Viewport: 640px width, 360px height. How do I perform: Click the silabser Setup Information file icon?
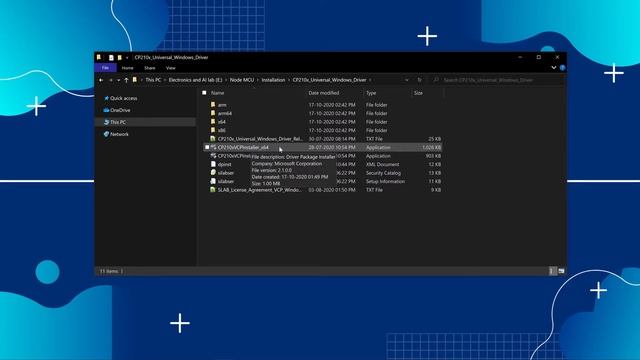click(x=213, y=181)
